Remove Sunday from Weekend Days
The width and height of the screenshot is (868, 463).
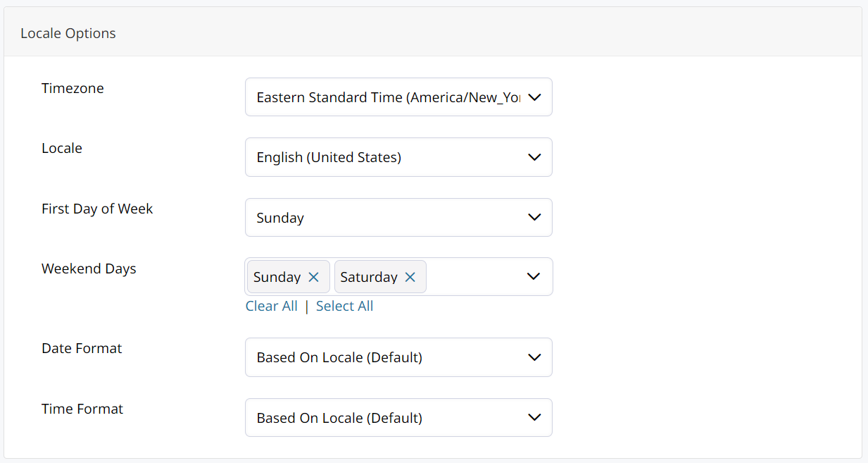click(x=314, y=278)
